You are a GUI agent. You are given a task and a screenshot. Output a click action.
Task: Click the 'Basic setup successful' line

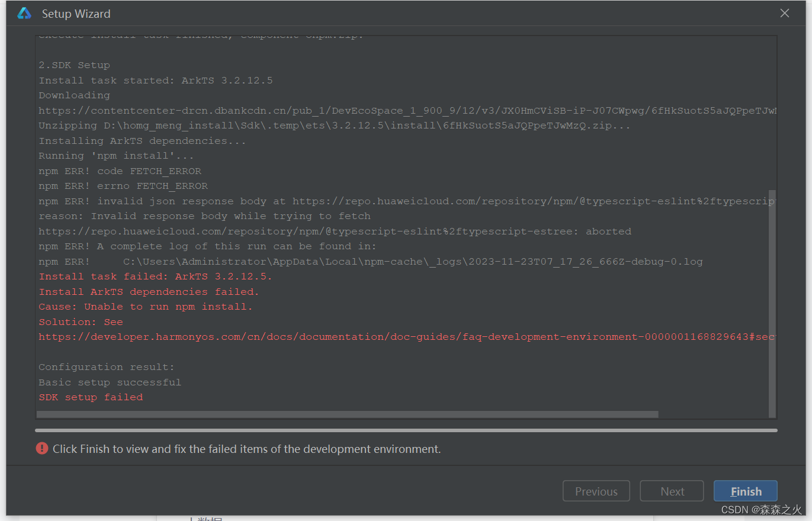110,382
